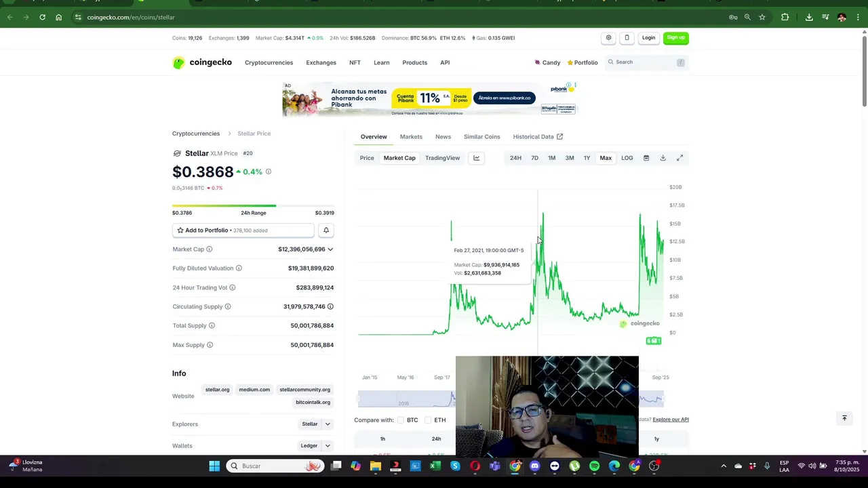868x488 pixels.
Task: Click the info icon beside Total Supply
Action: coord(212,326)
